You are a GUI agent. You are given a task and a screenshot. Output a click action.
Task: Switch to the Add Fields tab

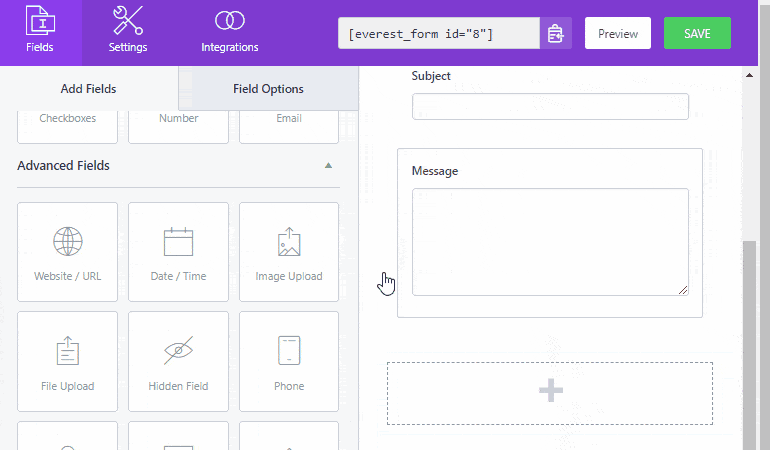(88, 88)
